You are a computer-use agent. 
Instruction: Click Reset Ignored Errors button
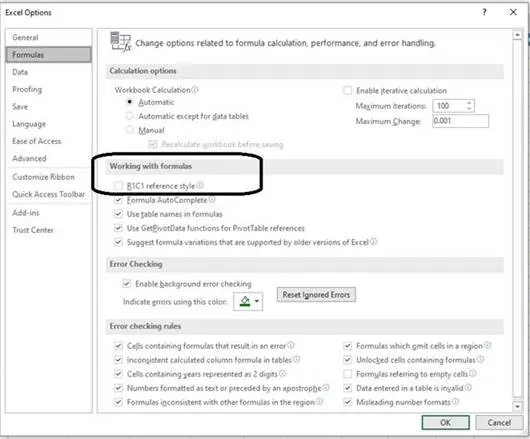tap(316, 295)
